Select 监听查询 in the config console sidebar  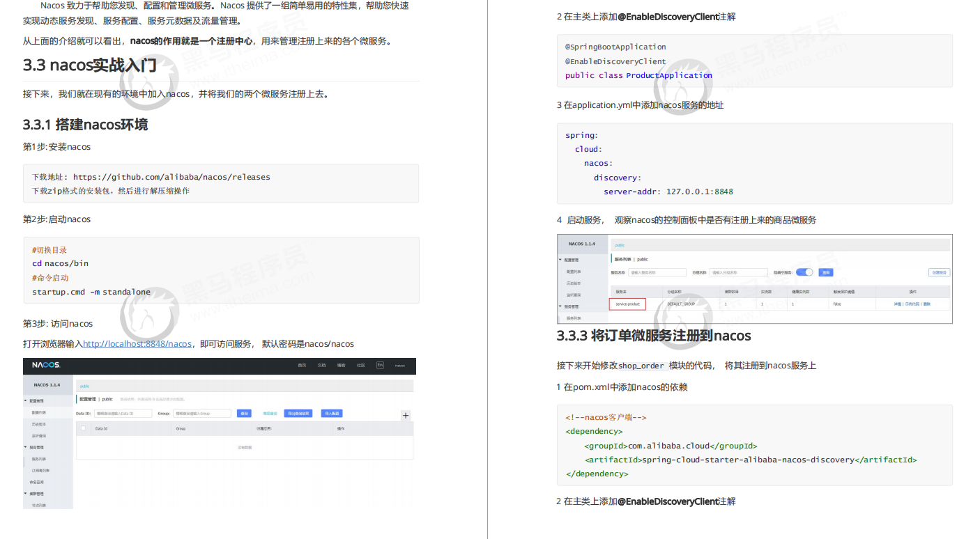[39, 436]
